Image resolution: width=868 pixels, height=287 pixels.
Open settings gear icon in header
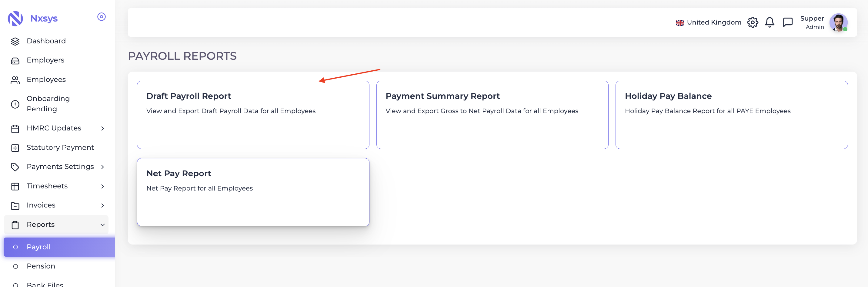click(x=753, y=22)
